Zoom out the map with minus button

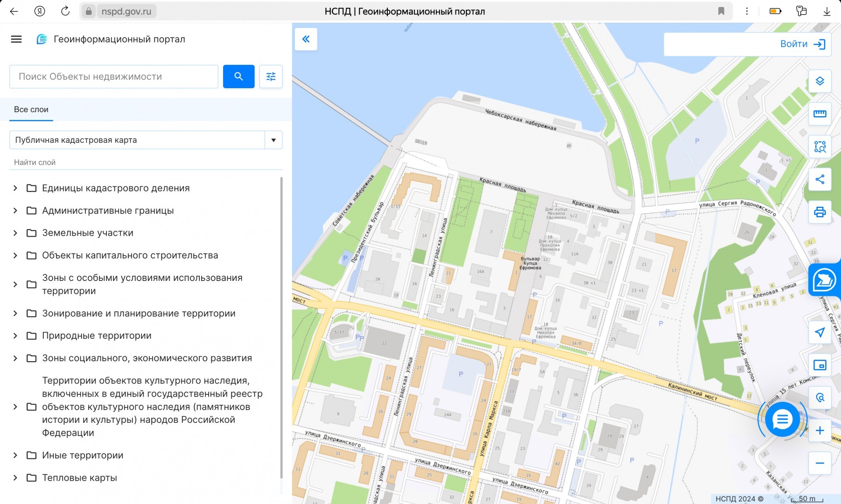click(x=820, y=463)
